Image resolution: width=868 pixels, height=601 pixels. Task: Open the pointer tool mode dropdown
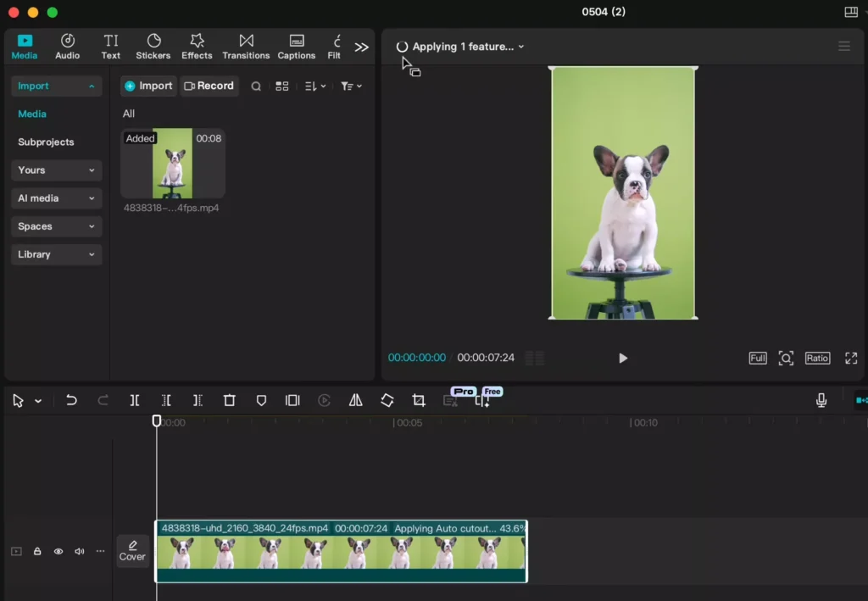click(38, 401)
